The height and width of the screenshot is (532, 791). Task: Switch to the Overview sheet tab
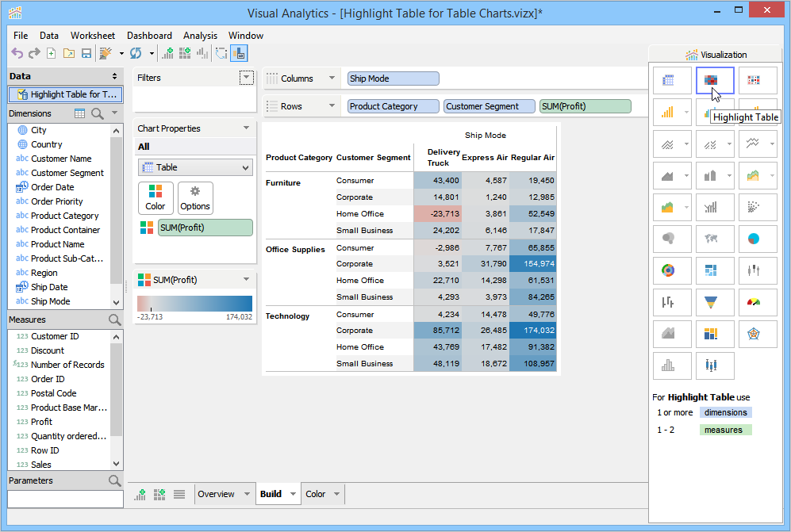(216, 494)
